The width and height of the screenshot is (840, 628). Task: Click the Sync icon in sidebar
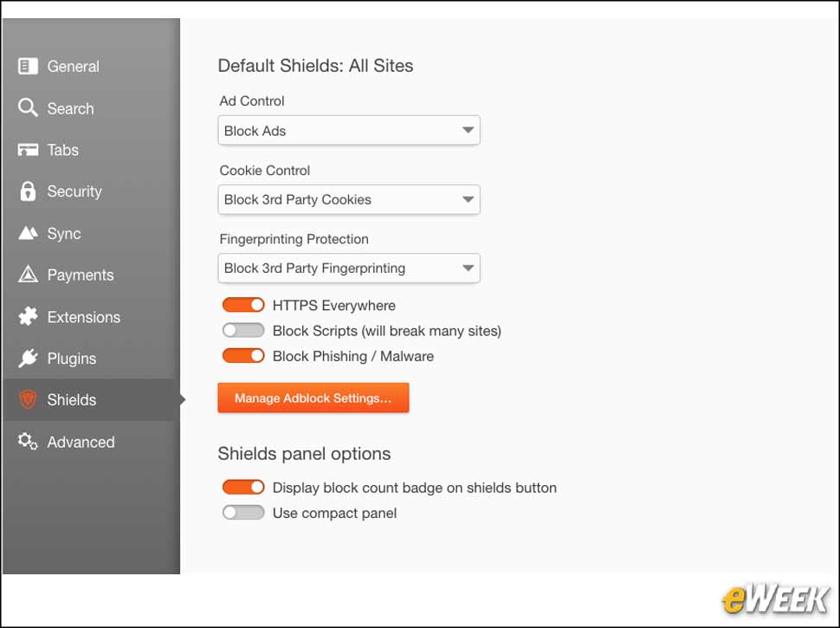pyautogui.click(x=28, y=233)
